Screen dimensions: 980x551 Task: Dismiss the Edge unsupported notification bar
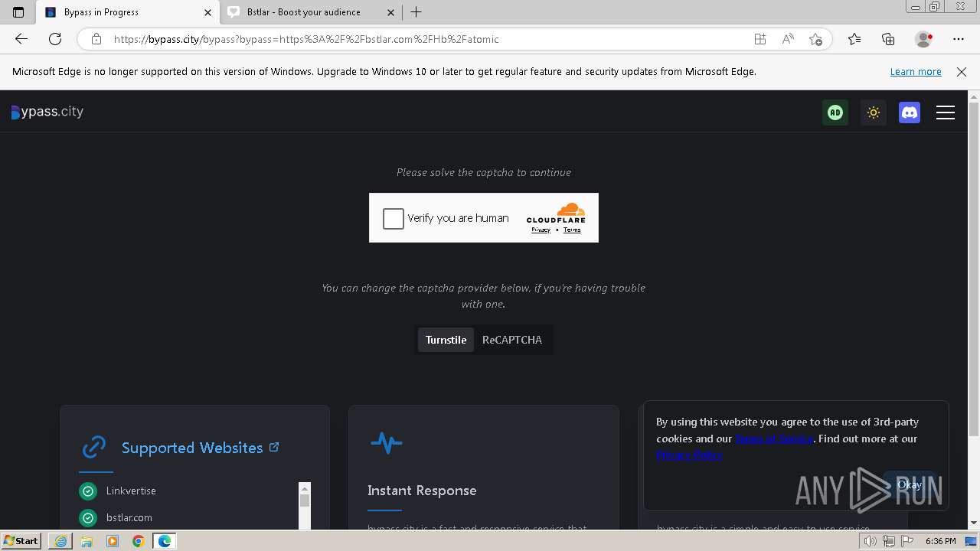pos(962,72)
